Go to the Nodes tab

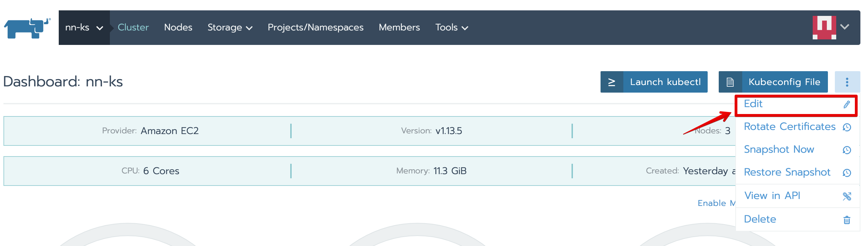point(178,28)
